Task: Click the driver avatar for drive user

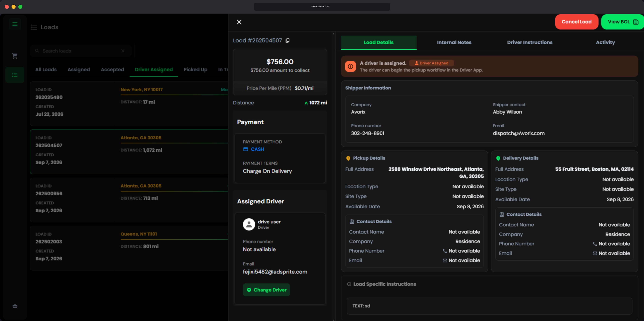Action: point(249,224)
